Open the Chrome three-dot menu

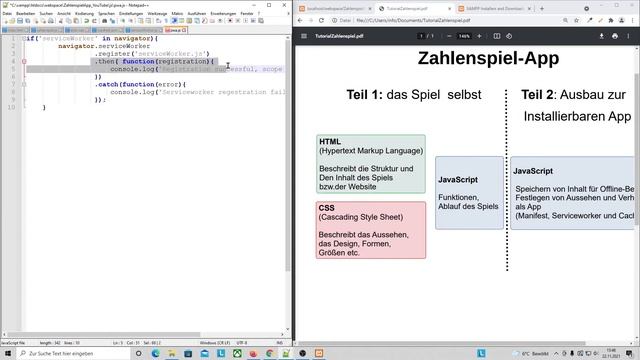[x=632, y=20]
